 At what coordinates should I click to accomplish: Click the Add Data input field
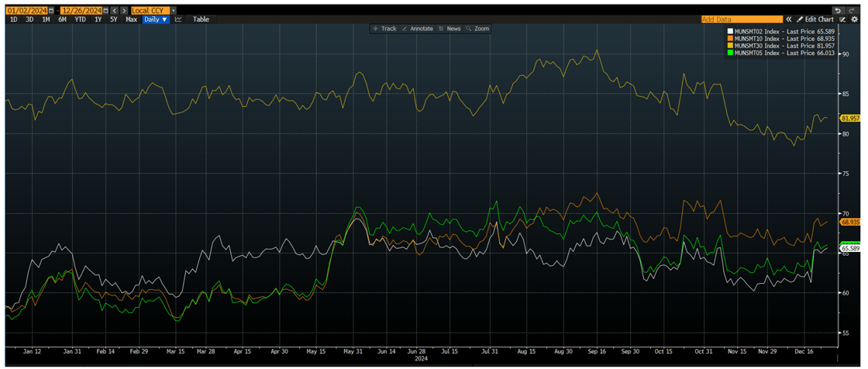click(x=742, y=19)
